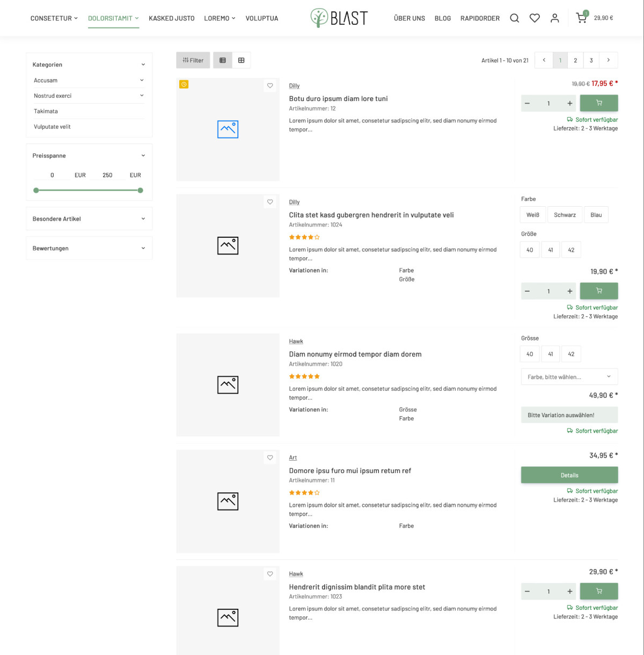
Task: Click the maximum price field showing 250
Action: [x=107, y=175]
